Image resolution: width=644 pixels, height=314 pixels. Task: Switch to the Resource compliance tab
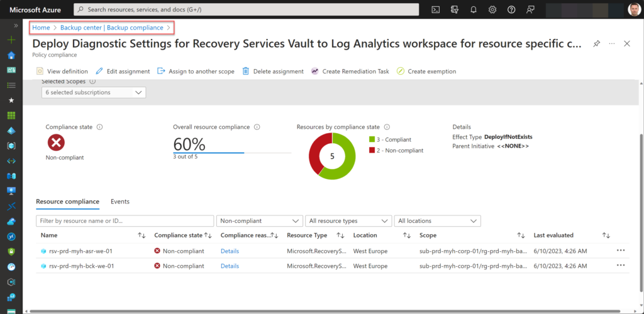pos(68,201)
